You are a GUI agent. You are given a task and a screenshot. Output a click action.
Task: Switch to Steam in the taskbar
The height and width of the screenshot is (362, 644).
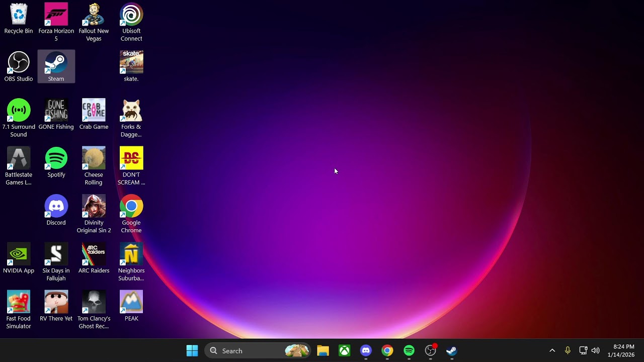[452, 350]
